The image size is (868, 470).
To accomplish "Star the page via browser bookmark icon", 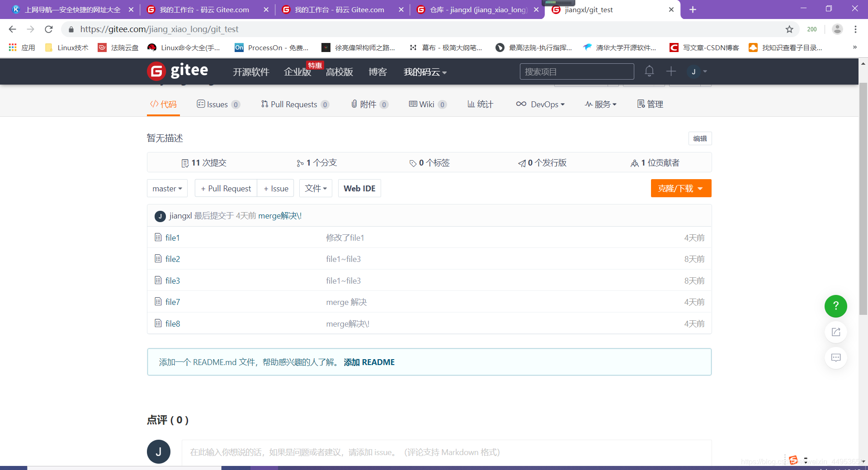I will (x=789, y=29).
